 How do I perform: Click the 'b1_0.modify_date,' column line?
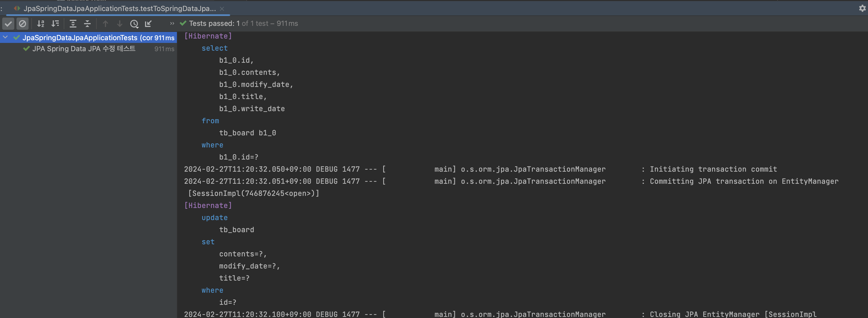(x=256, y=85)
